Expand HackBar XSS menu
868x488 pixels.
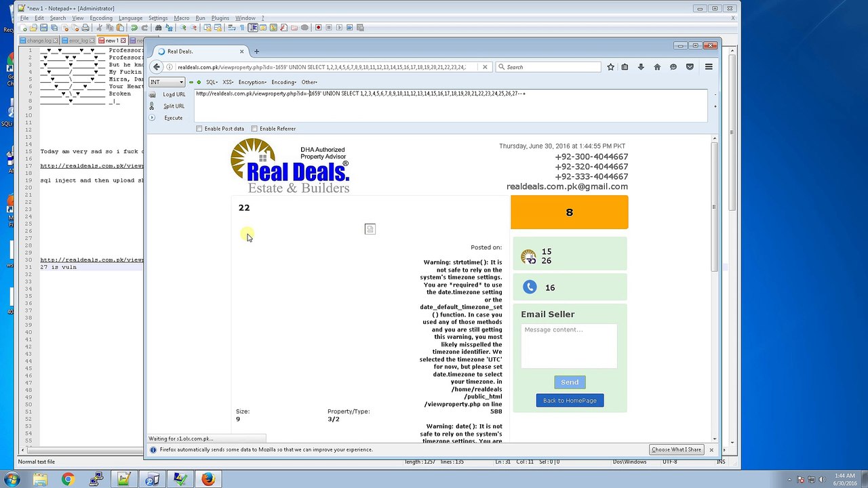[x=229, y=82]
